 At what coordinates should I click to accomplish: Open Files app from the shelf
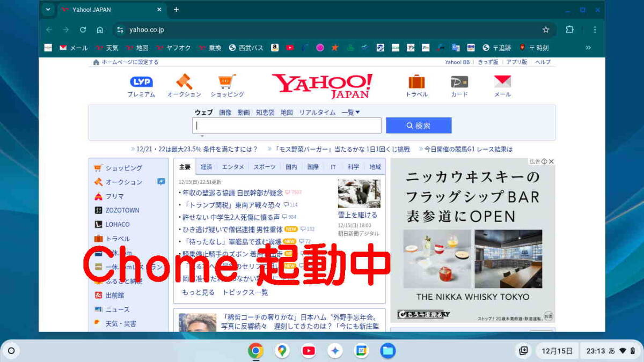click(387, 351)
